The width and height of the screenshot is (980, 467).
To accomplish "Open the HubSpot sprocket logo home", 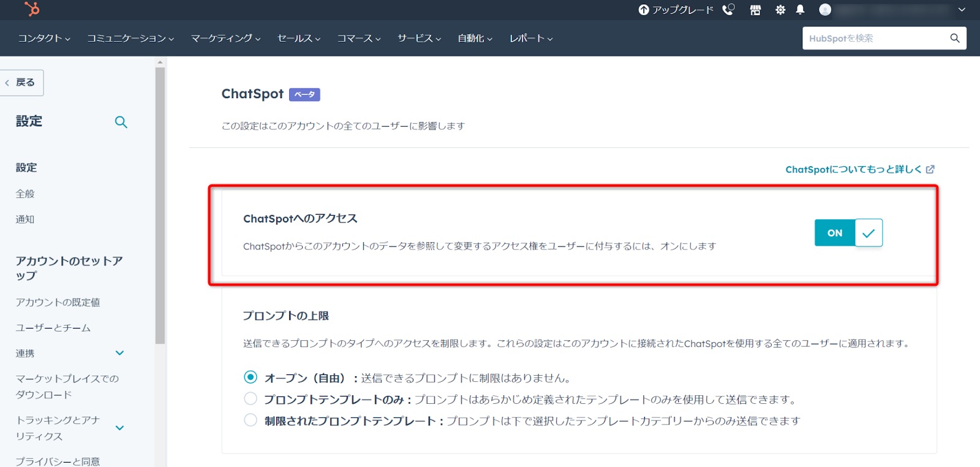I will point(32,9).
